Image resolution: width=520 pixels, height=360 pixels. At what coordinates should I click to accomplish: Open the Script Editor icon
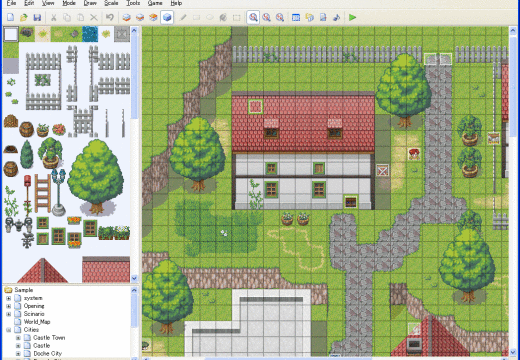click(323, 17)
